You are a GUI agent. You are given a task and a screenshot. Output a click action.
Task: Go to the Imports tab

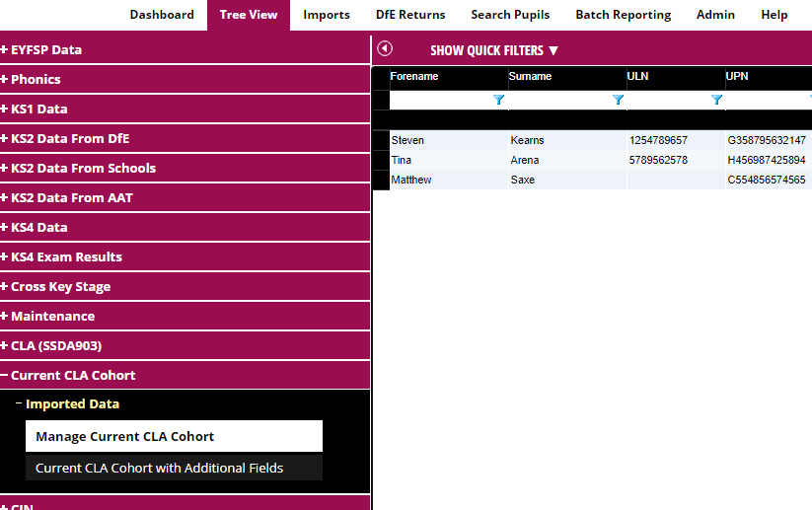pos(327,15)
